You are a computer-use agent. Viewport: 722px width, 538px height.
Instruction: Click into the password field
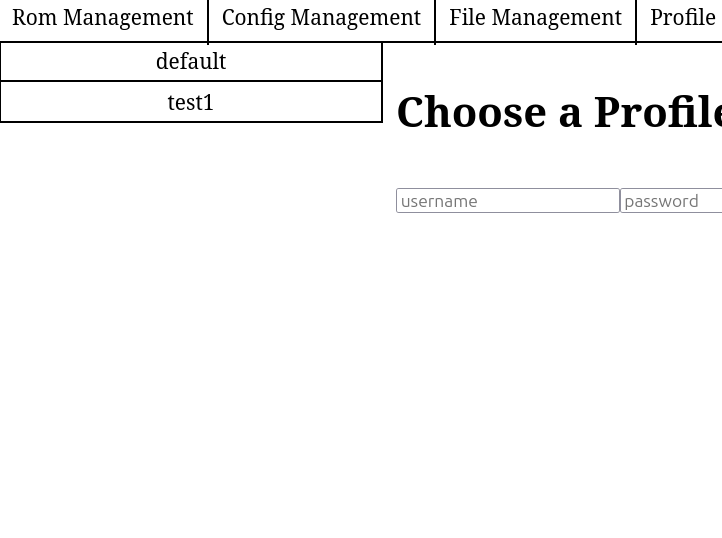671,201
